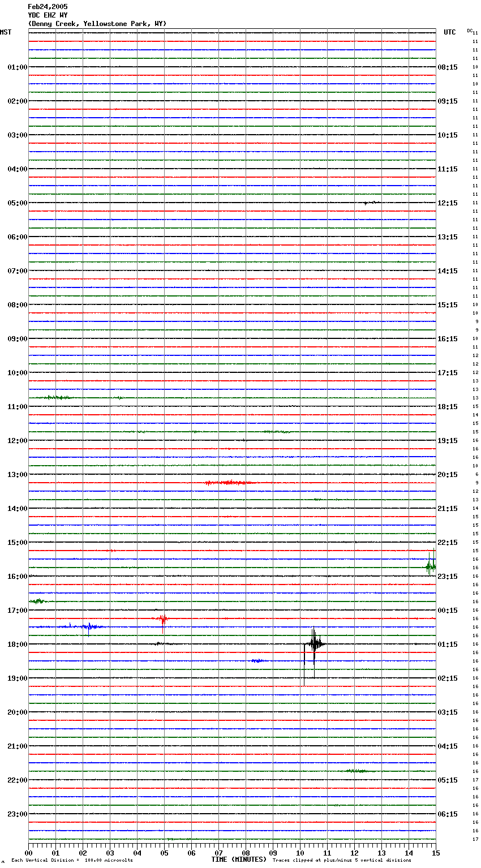Click the '00:15' UTC time label

pyautogui.click(x=448, y=611)
